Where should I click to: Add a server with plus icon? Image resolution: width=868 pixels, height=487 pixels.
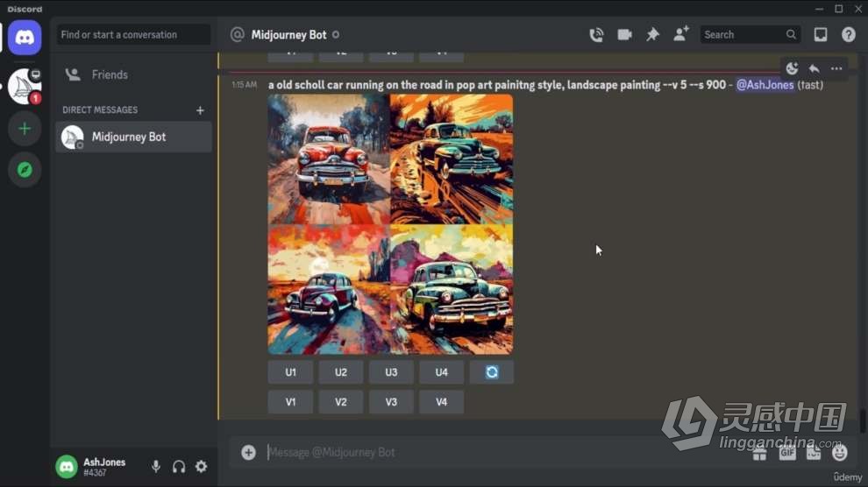pos(25,129)
